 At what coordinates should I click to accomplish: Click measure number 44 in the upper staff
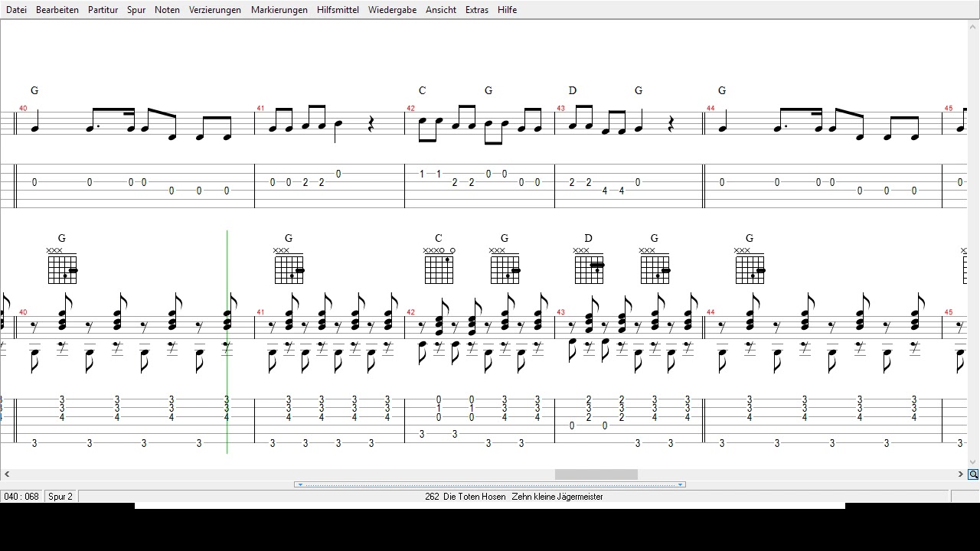pos(710,109)
